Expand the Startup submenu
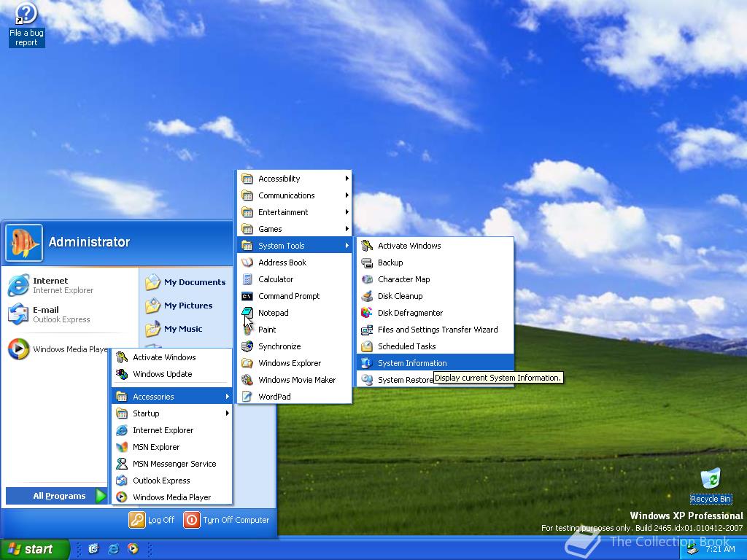This screenshot has width=747, height=560. [x=172, y=413]
